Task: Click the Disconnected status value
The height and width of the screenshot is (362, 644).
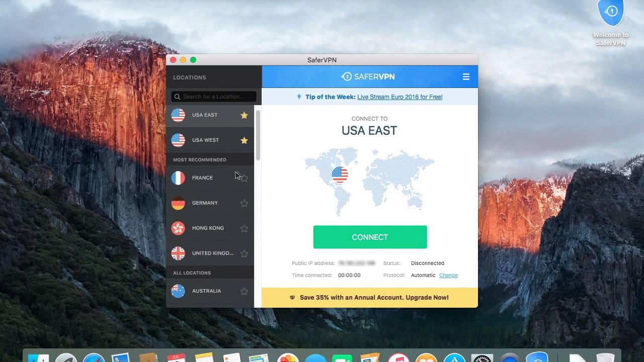Action: (428, 263)
